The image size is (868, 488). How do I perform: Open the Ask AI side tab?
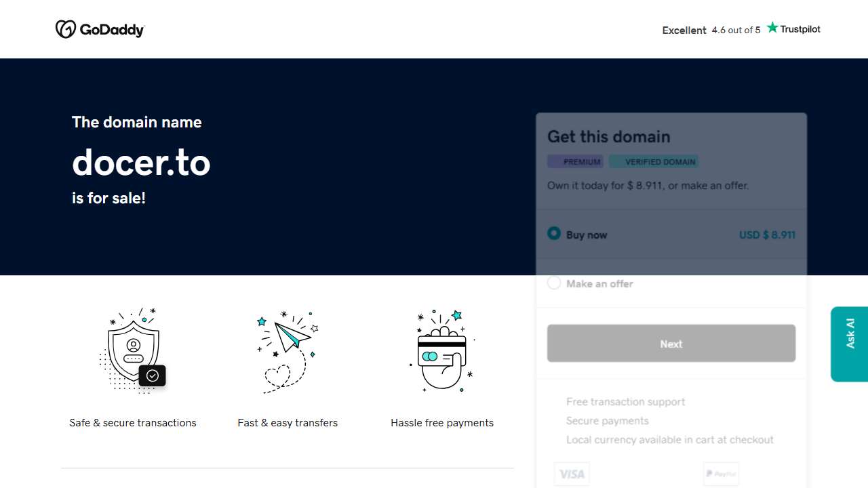click(850, 344)
